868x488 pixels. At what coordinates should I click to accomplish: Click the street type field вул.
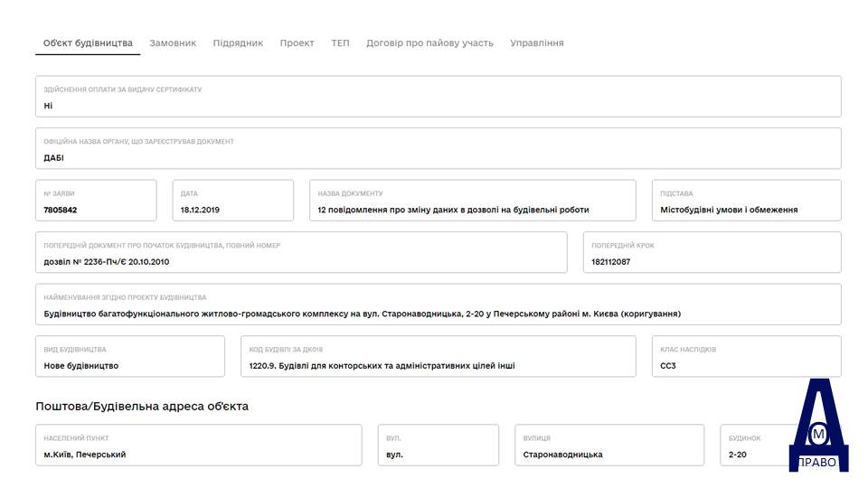[x=439, y=445]
